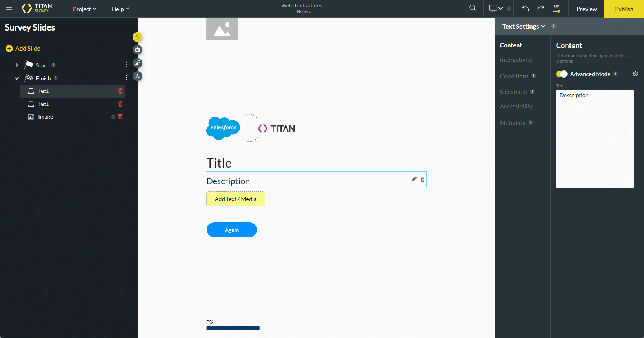Viewport: 644px width, 338px height.
Task: Open Advanced Mode gear settings
Action: point(635,74)
